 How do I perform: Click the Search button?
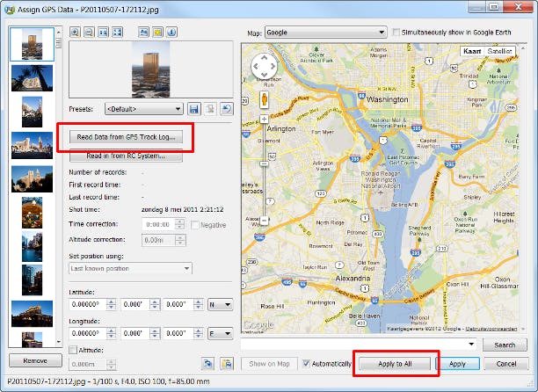point(505,345)
